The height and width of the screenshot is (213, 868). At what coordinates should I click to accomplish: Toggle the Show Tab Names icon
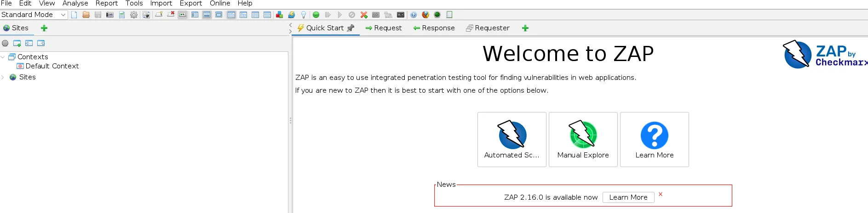183,15
